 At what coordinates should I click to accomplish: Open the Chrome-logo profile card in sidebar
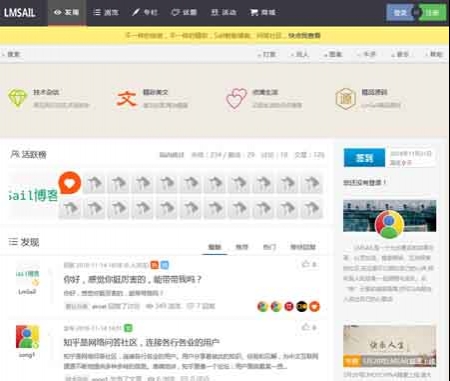click(x=389, y=224)
